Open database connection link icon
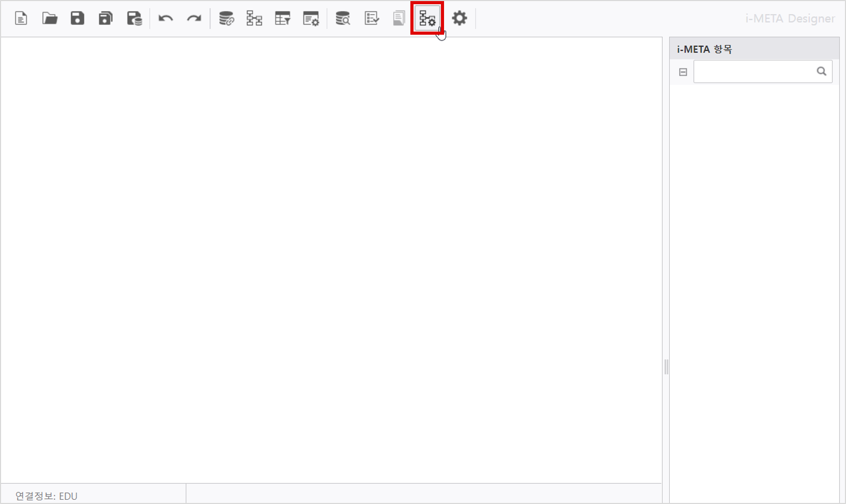 226,18
